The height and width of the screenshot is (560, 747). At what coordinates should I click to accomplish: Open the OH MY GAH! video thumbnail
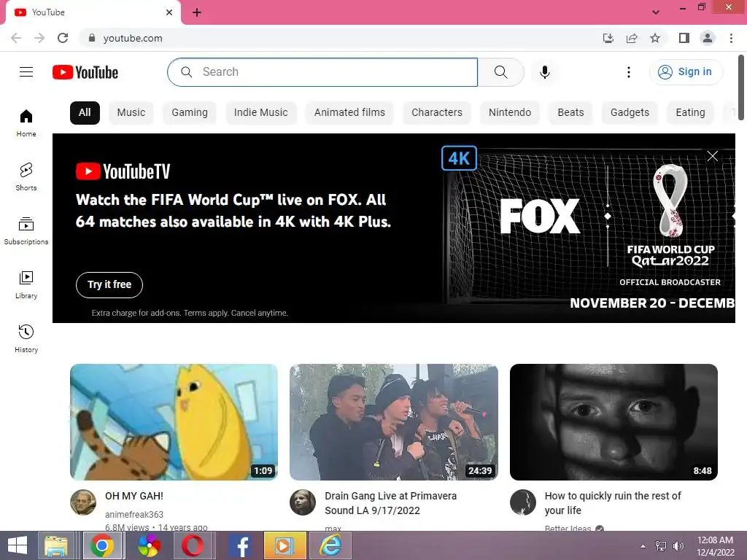coord(174,422)
